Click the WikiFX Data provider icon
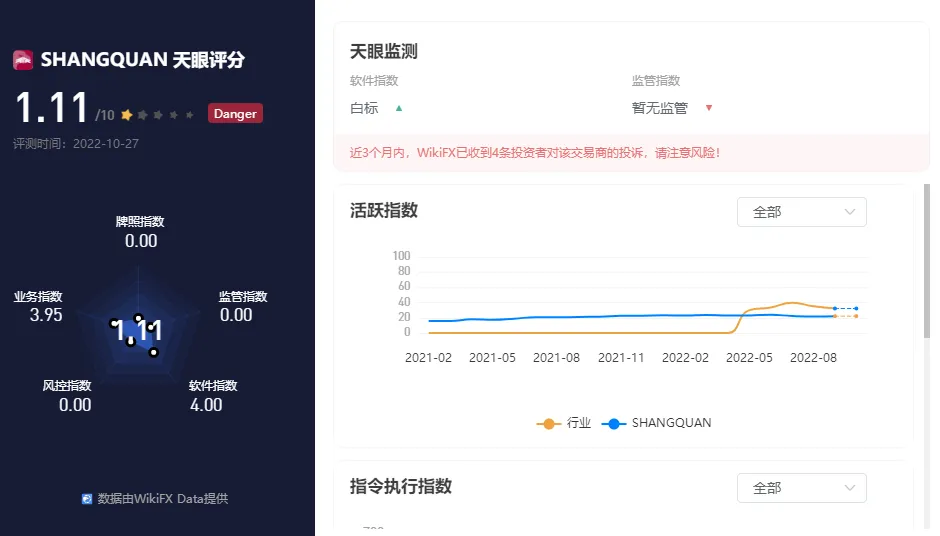This screenshot has height=536, width=940. (x=87, y=499)
